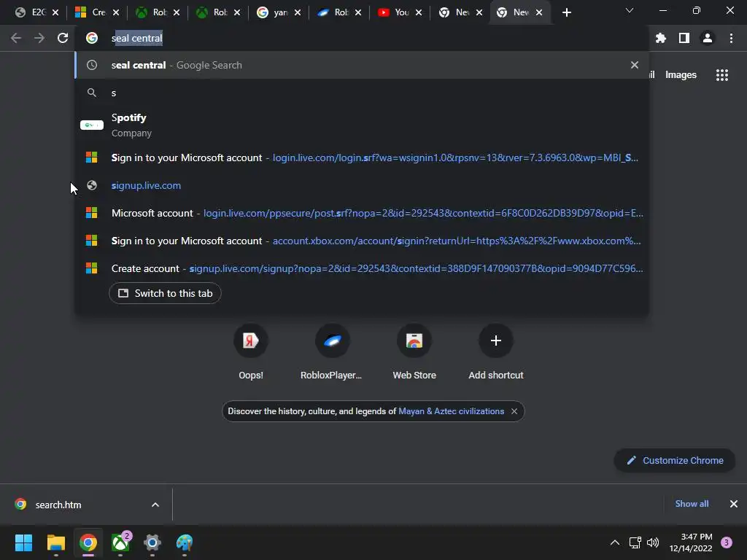Open the signup.live.com suggestion
Screen dimensions: 747x560
pyautogui.click(x=362, y=185)
